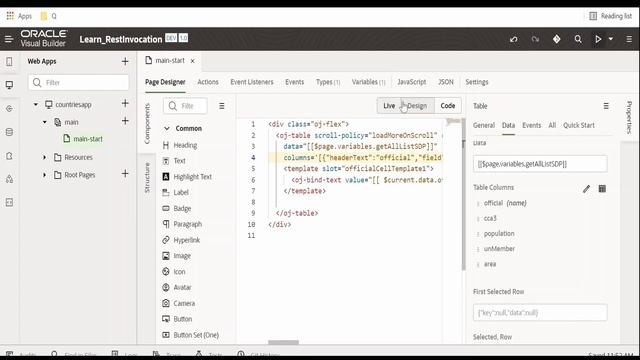Viewport: 640px width, 360px height.
Task: Open table columns grid icon
Action: coord(602,189)
